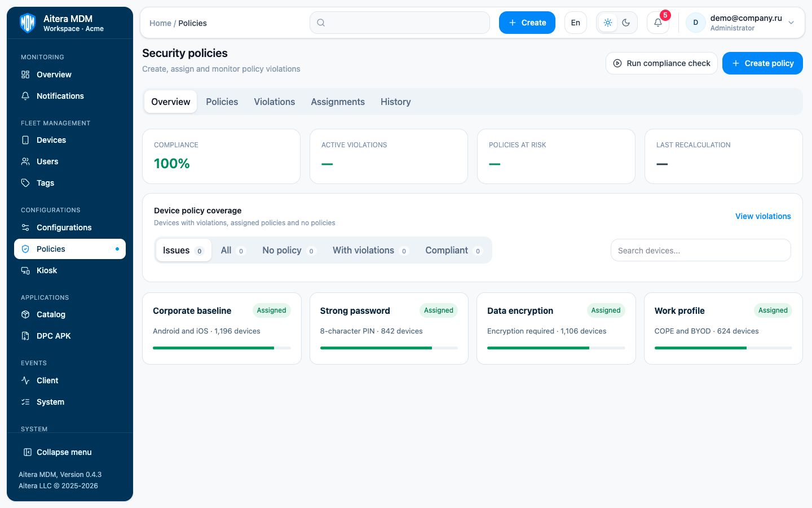Filter coverage by With violations
The width and height of the screenshot is (812, 508).
point(370,250)
